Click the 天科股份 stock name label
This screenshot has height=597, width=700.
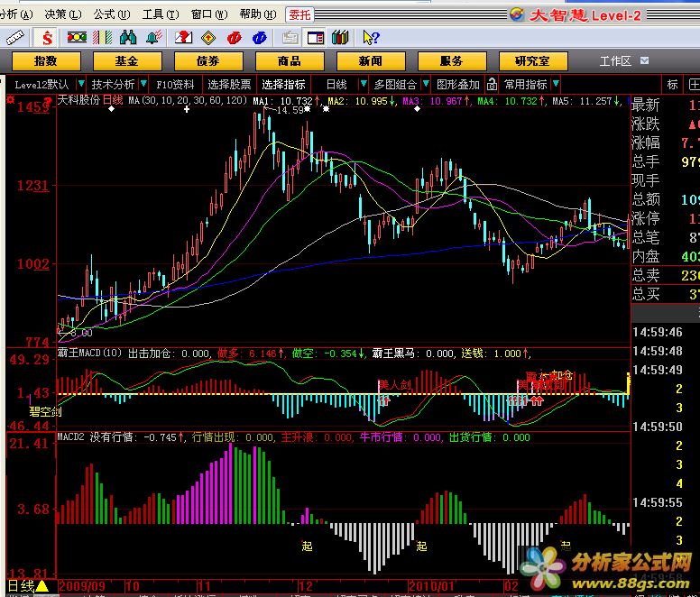pyautogui.click(x=78, y=100)
